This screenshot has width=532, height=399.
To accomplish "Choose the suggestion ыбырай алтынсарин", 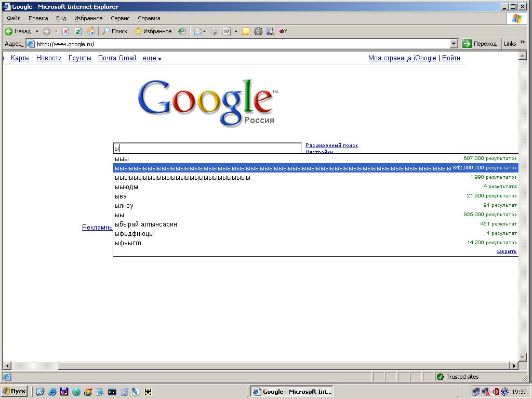I will (315, 224).
